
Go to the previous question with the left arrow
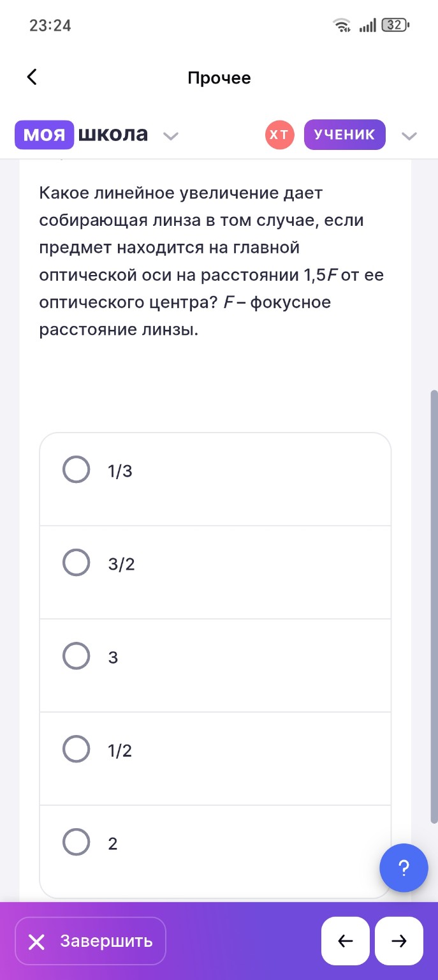[x=345, y=940]
